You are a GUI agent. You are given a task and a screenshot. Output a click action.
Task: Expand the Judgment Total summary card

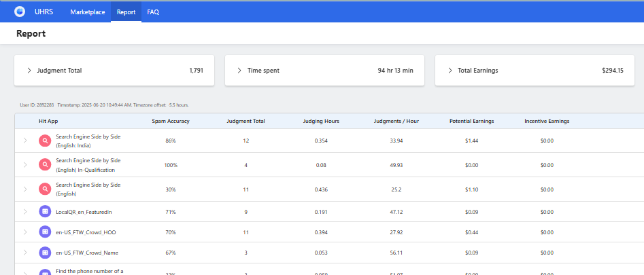29,71
